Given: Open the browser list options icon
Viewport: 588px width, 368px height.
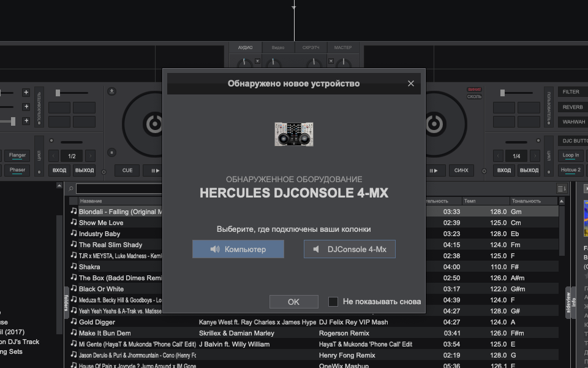Looking at the screenshot, I should pos(562,188).
